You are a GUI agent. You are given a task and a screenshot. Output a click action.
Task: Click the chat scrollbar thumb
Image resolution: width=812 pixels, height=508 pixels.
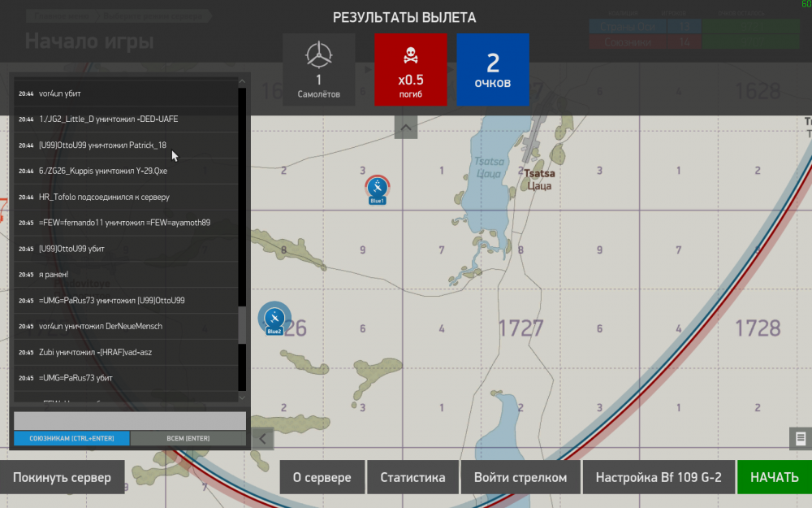242,325
